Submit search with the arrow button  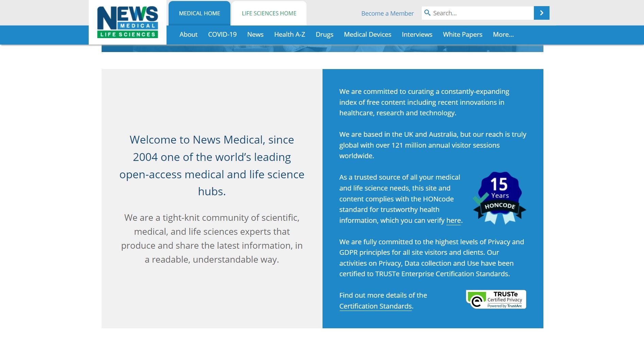(541, 13)
